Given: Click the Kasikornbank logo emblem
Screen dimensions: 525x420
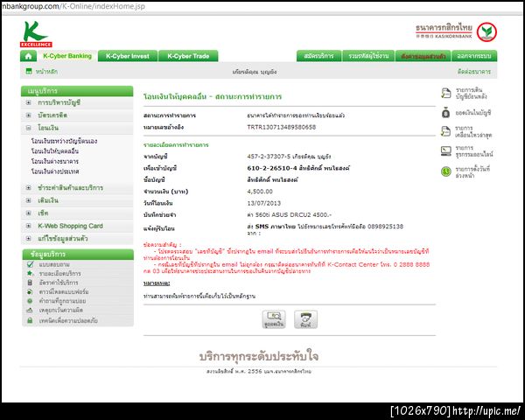Looking at the screenshot, I should point(486,32).
